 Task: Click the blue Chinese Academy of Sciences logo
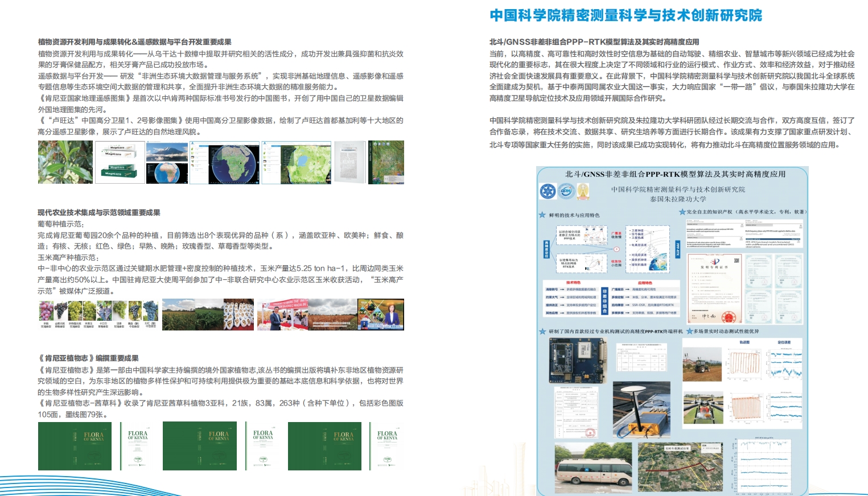[548, 191]
